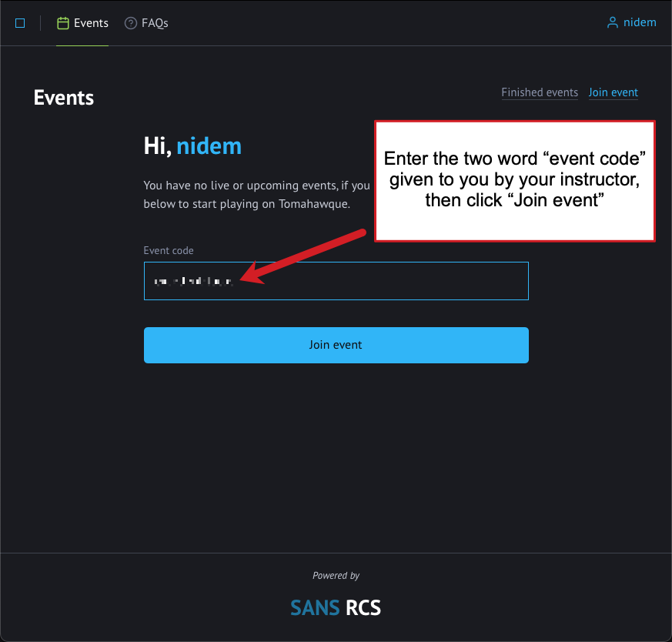This screenshot has height=642, width=672.
Task: Select the Join event link at top right
Action: [x=613, y=92]
